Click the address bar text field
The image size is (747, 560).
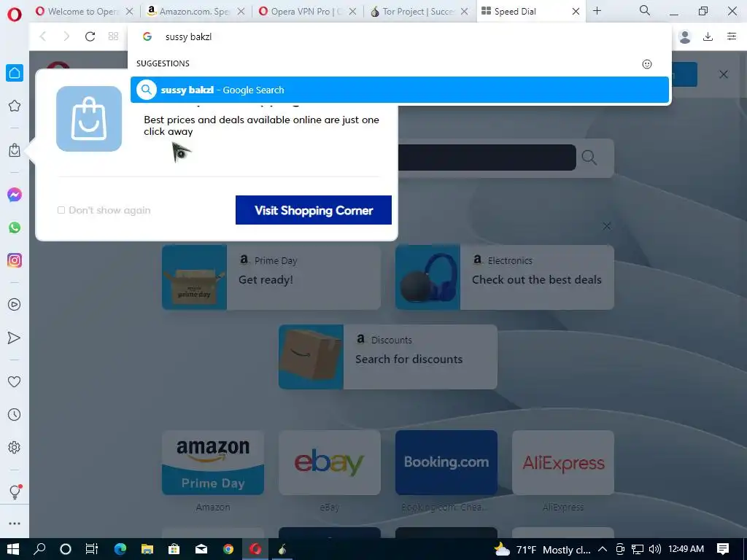[x=400, y=36]
